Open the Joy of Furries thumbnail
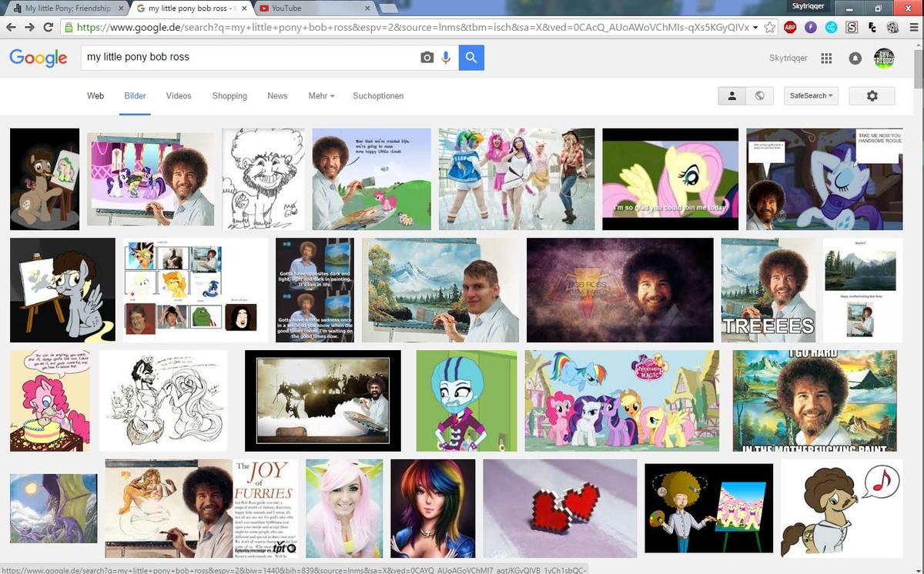924x574 pixels. point(201,509)
